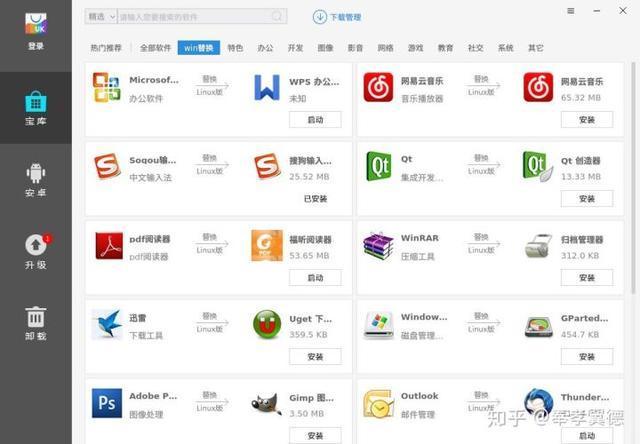Screen dimensions: 640x444
Task: Click the left 网易云音乐 Windows icon
Action: pos(378,87)
